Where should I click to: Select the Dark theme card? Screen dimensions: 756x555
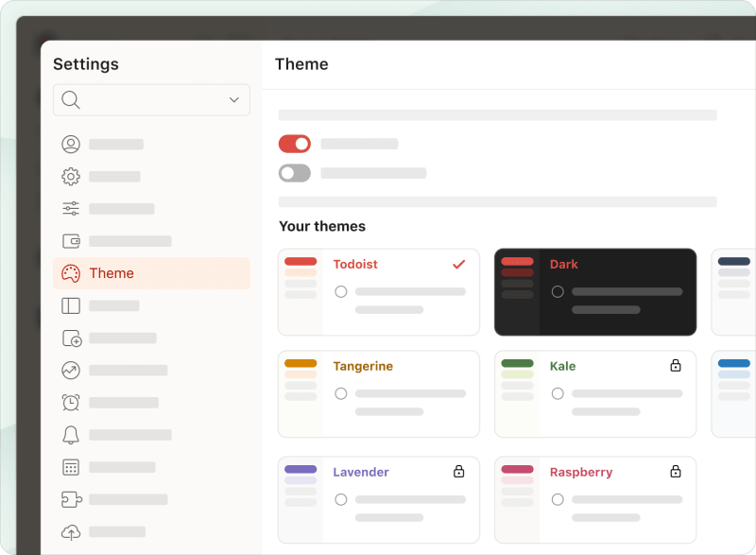(x=595, y=292)
